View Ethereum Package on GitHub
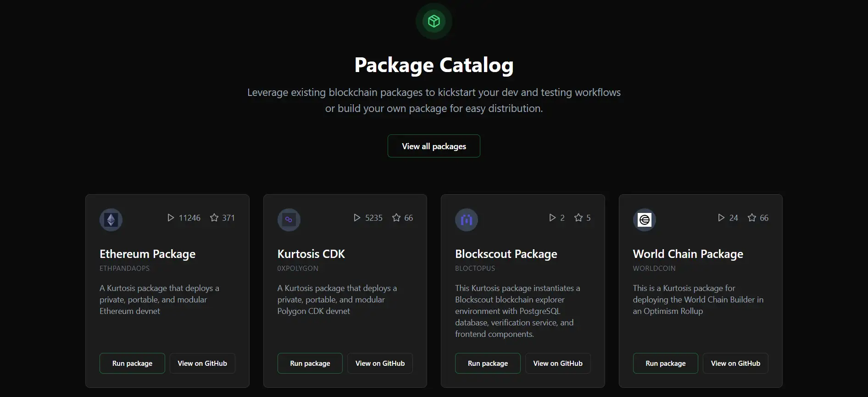Image resolution: width=868 pixels, height=397 pixels. (202, 363)
